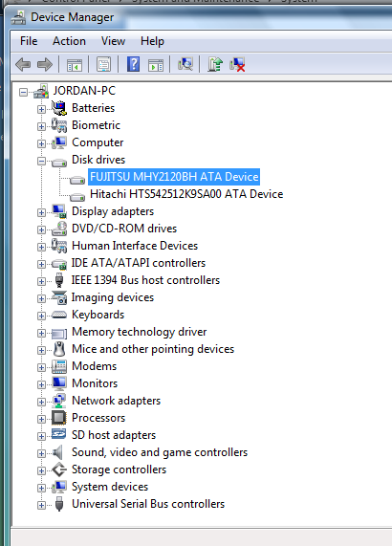Collapse the JORDAN-PC root node
The width and height of the screenshot is (392, 546).
23,93
